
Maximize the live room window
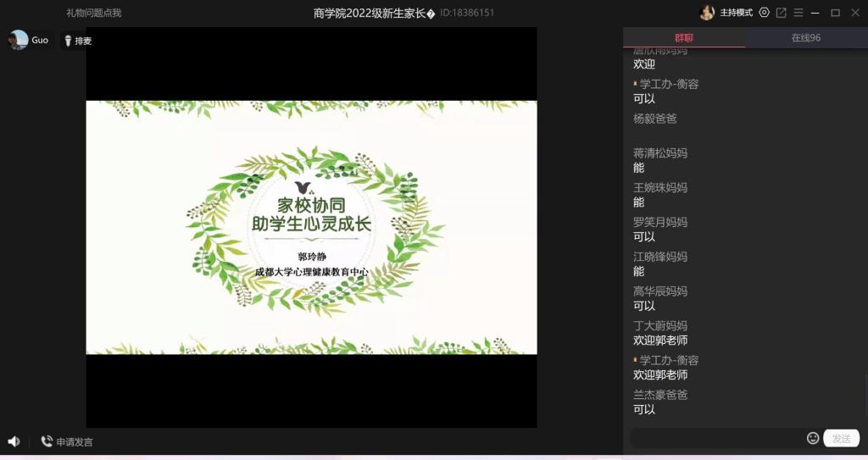tap(835, 12)
